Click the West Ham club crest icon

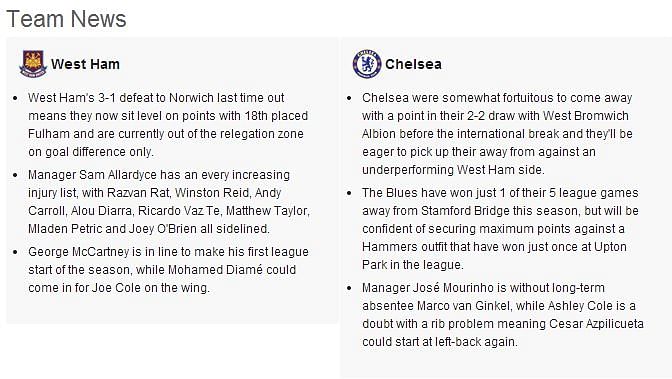33,64
